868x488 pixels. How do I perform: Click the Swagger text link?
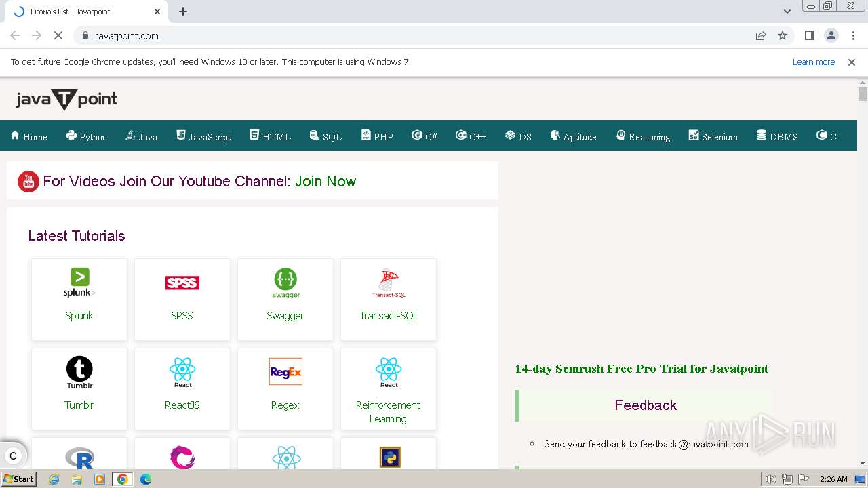285,315
